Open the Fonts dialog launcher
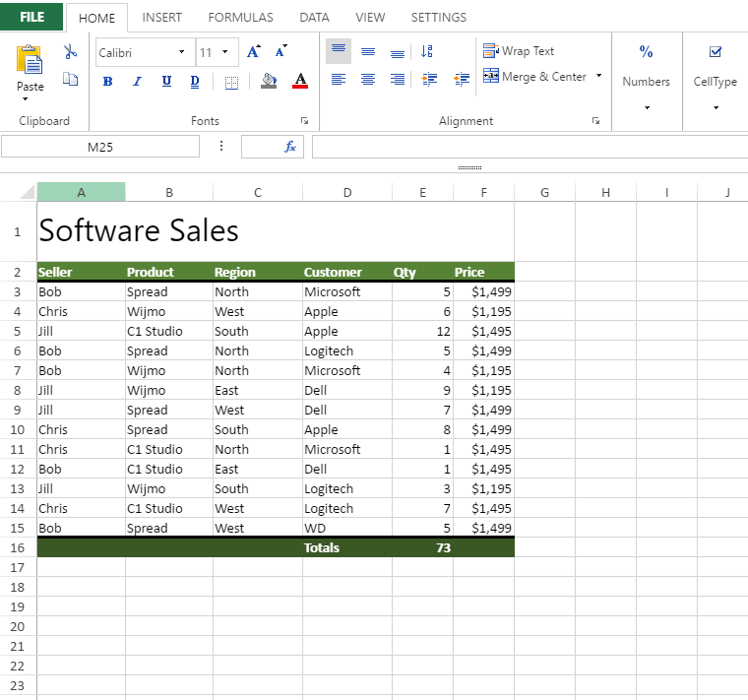 [x=304, y=121]
